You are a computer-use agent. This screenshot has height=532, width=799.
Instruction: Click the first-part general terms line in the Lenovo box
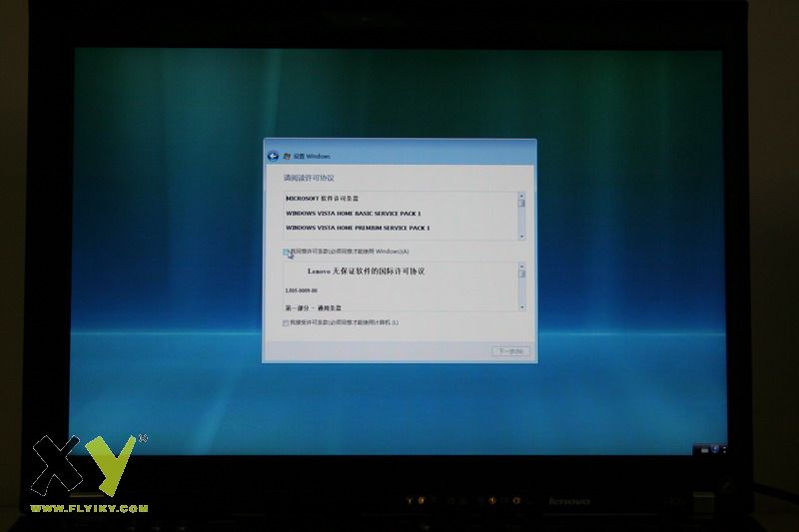(x=314, y=308)
